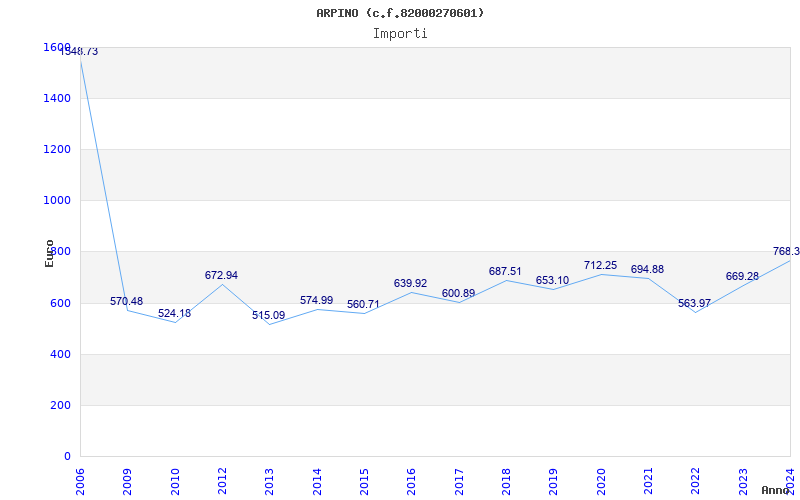Click x-axis year 2018

click(506, 481)
